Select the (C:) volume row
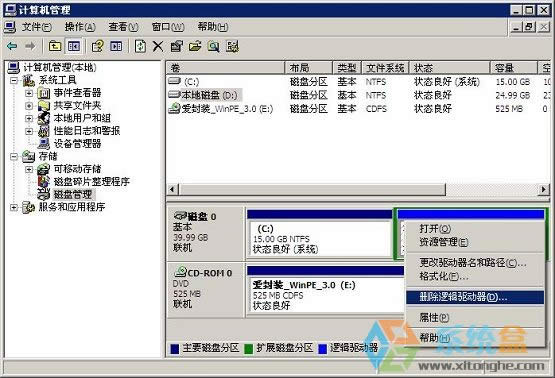The width and height of the screenshot is (555, 378). [357, 82]
